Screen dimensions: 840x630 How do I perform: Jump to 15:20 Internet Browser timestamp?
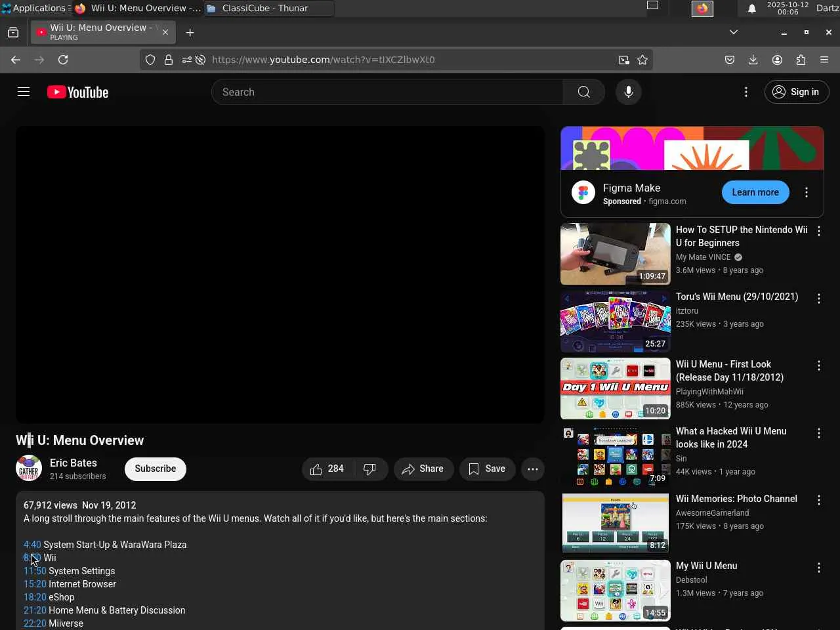[35, 584]
